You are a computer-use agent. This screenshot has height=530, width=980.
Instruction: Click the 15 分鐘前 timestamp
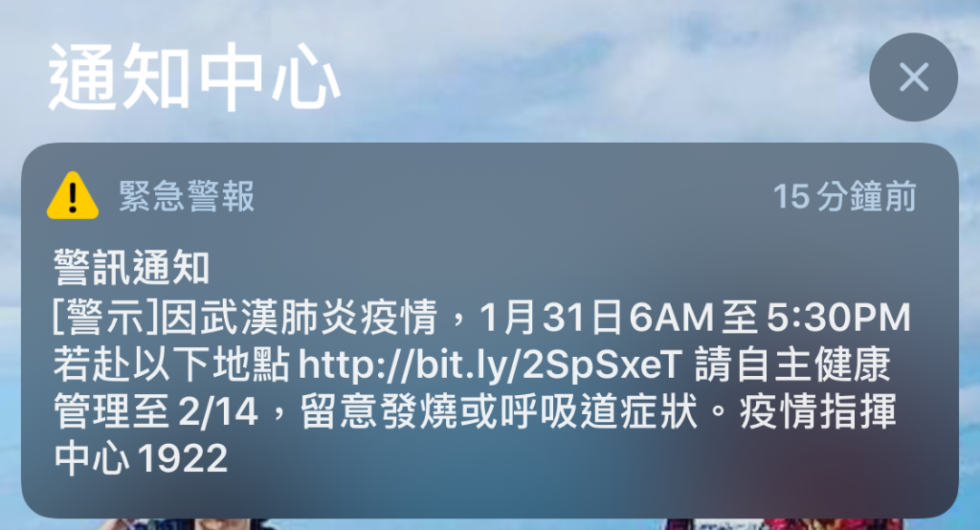pos(845,196)
